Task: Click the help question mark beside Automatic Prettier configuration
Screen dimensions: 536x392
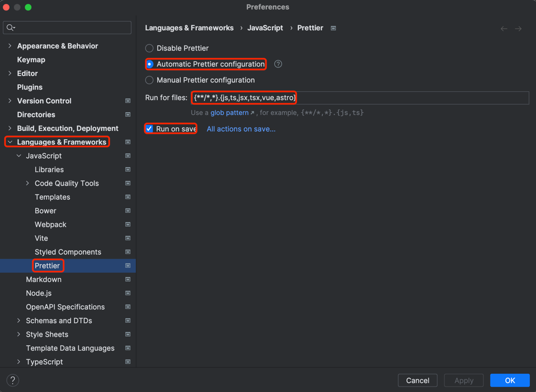Action: click(x=278, y=64)
